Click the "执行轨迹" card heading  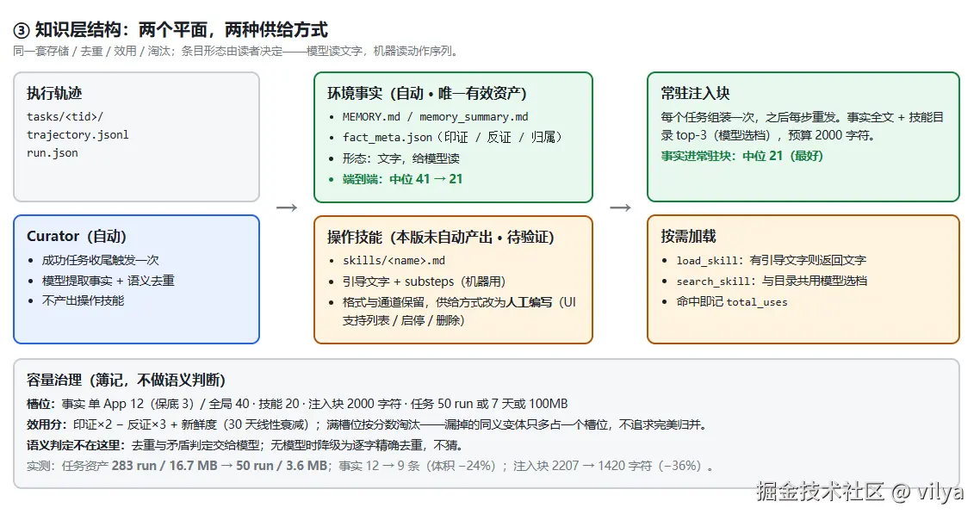(x=54, y=93)
